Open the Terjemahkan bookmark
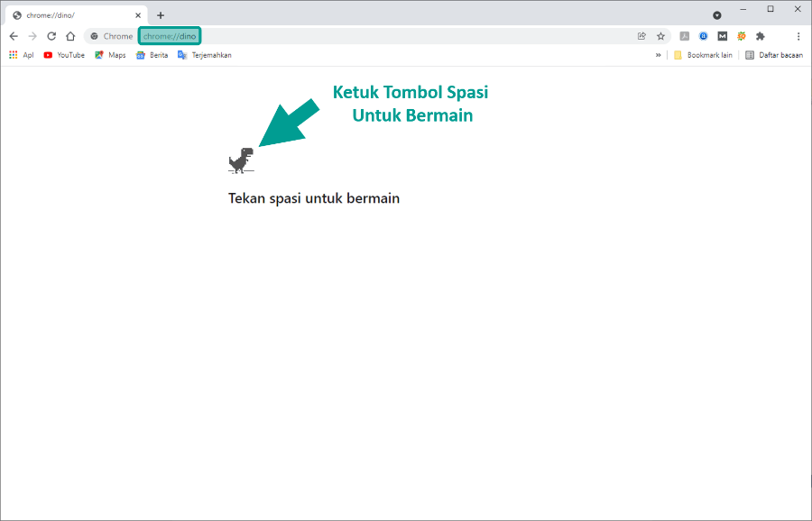 [205, 55]
